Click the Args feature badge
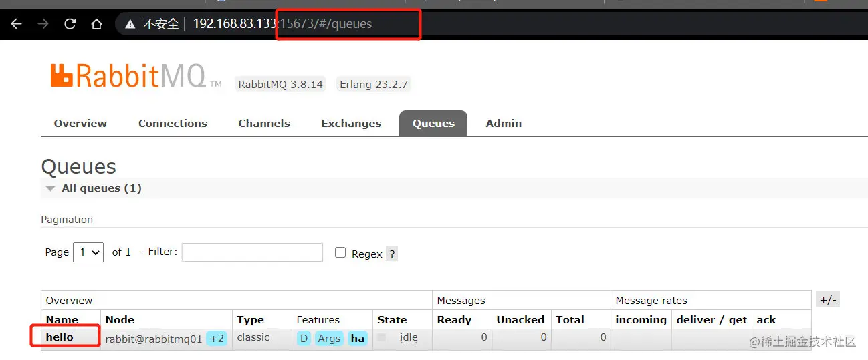This screenshot has height=360, width=868. (x=329, y=338)
